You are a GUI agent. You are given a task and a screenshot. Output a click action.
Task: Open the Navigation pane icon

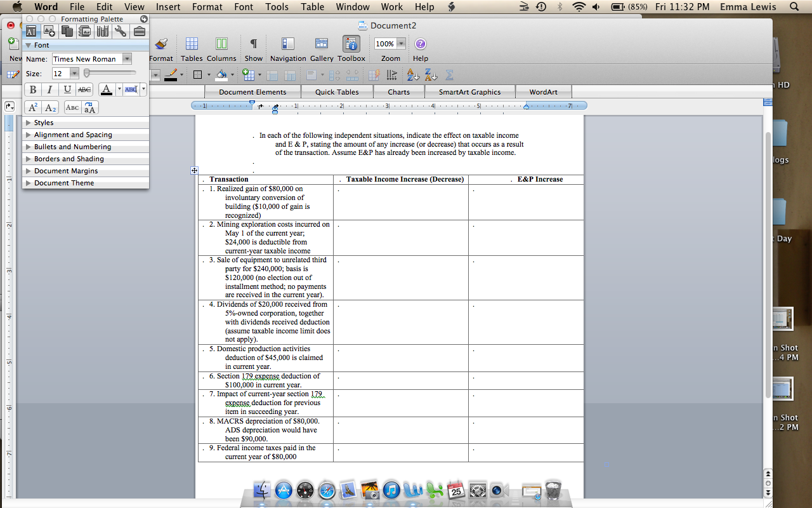[x=288, y=44]
